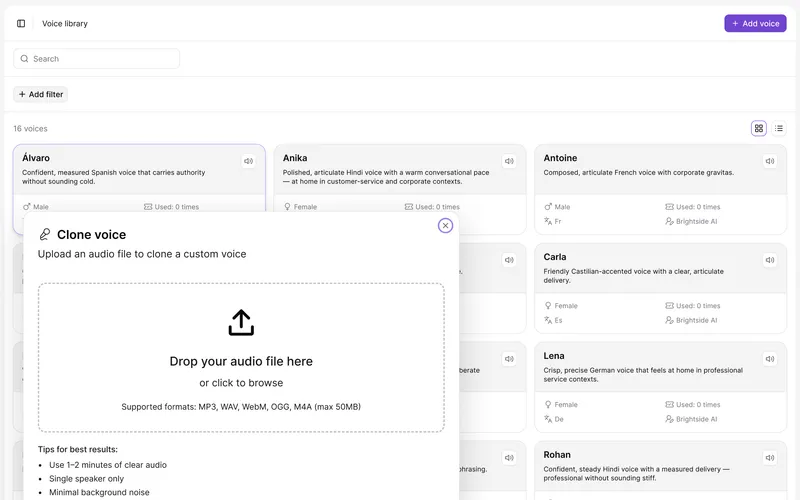Click the 'Single speaker only' tip

click(x=86, y=479)
